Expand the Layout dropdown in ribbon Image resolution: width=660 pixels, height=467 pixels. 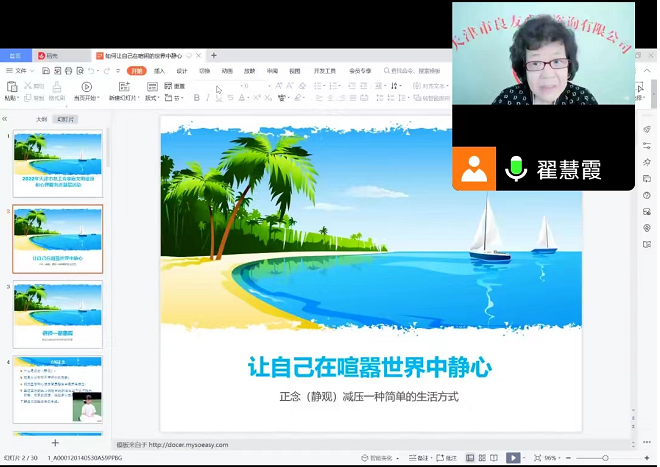152,98
